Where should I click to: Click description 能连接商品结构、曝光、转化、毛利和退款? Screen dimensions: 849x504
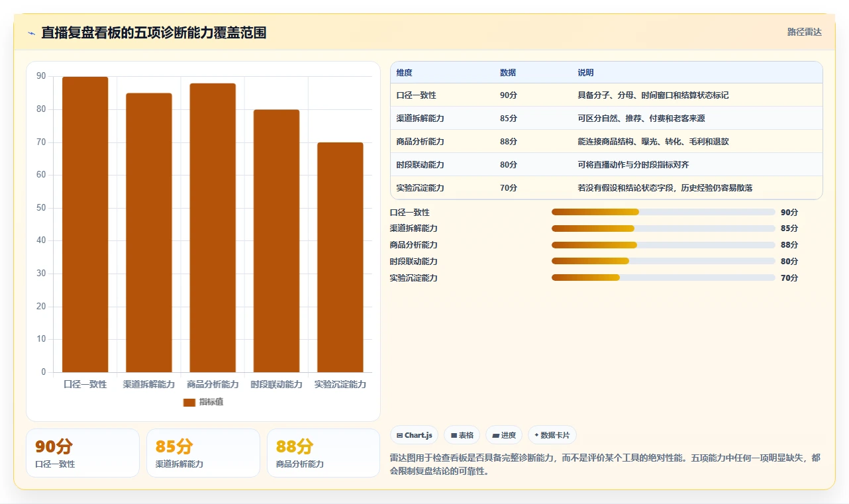(653, 142)
